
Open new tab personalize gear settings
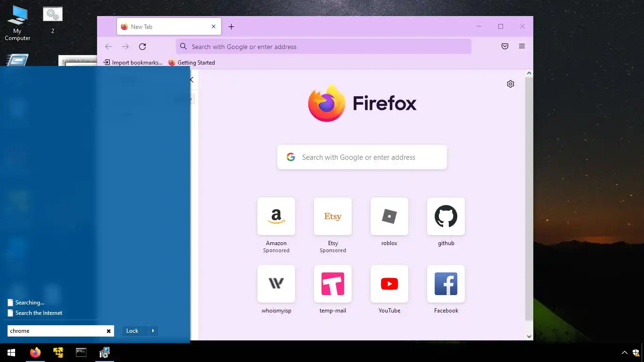click(511, 84)
